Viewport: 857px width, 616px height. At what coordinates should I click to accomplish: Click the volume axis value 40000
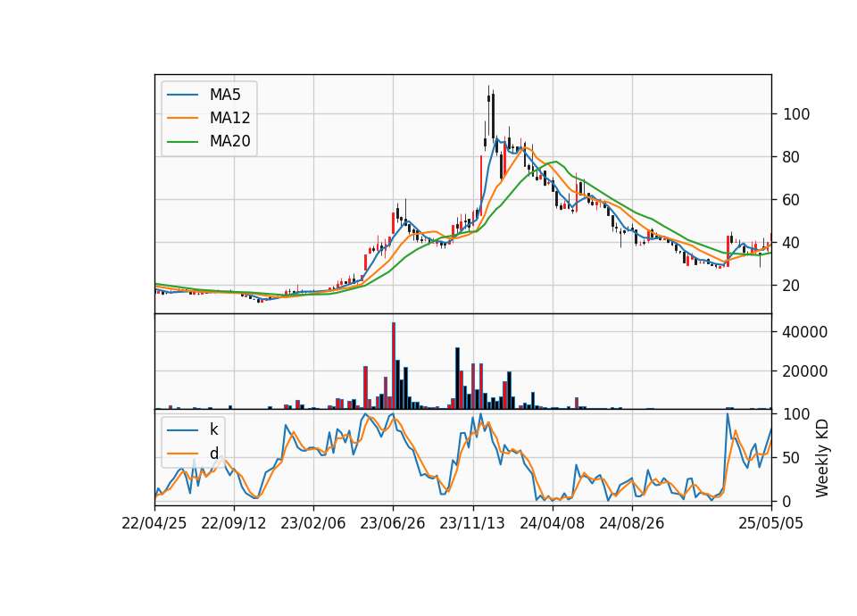click(805, 332)
